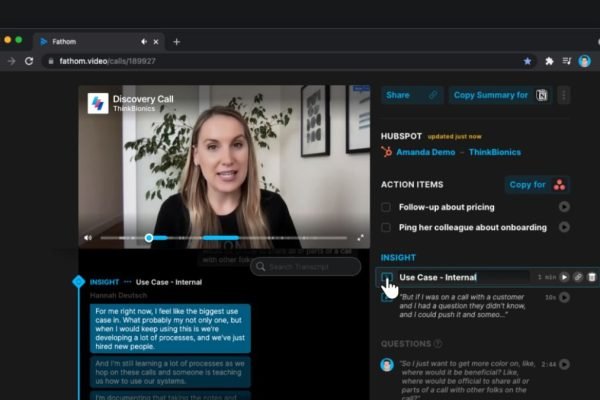
Task: Open the insight options ellipsis in transcript
Action: (127, 282)
